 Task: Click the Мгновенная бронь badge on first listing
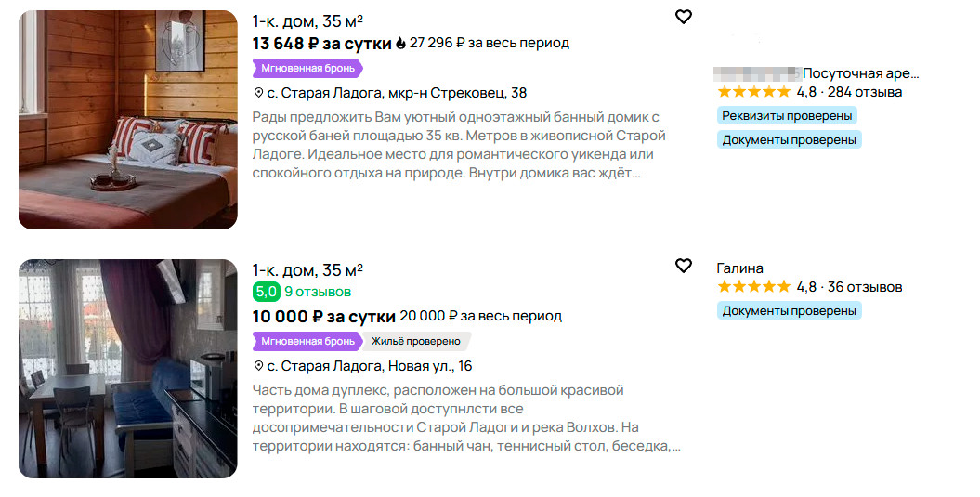coord(306,68)
